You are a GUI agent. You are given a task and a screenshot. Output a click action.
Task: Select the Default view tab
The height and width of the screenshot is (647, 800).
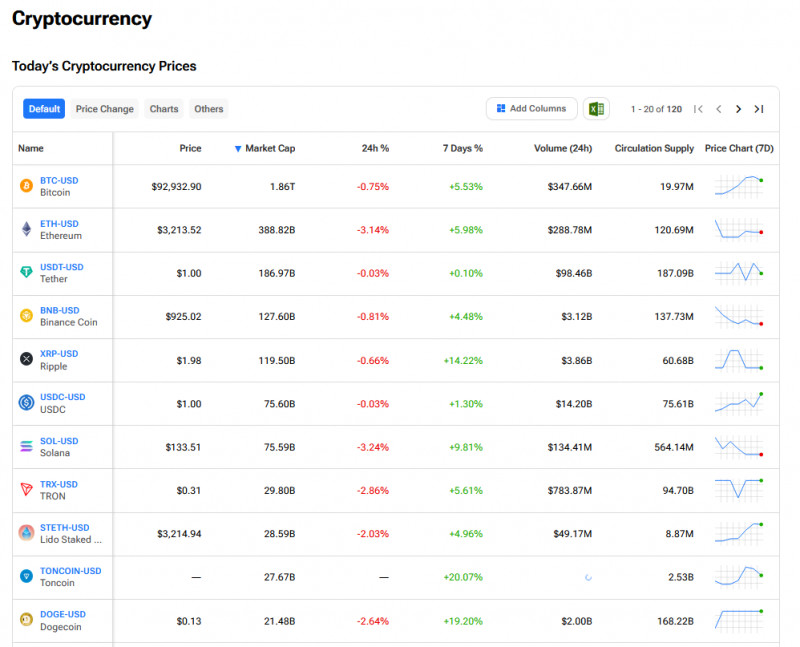pos(44,109)
